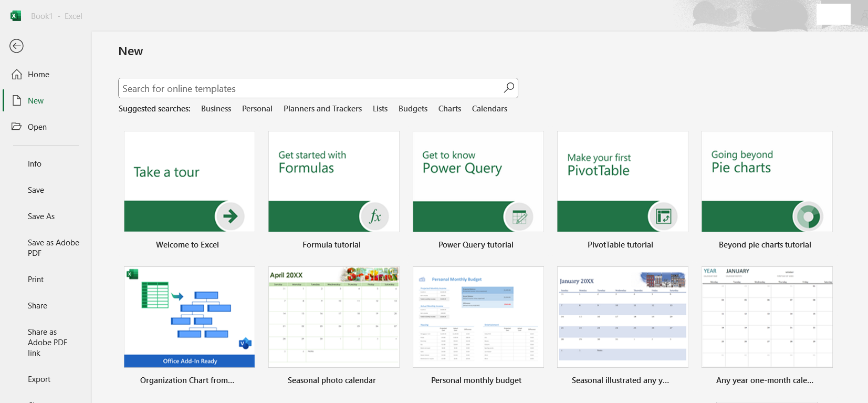
Task: Search Planners and Trackers templates
Action: [322, 109]
